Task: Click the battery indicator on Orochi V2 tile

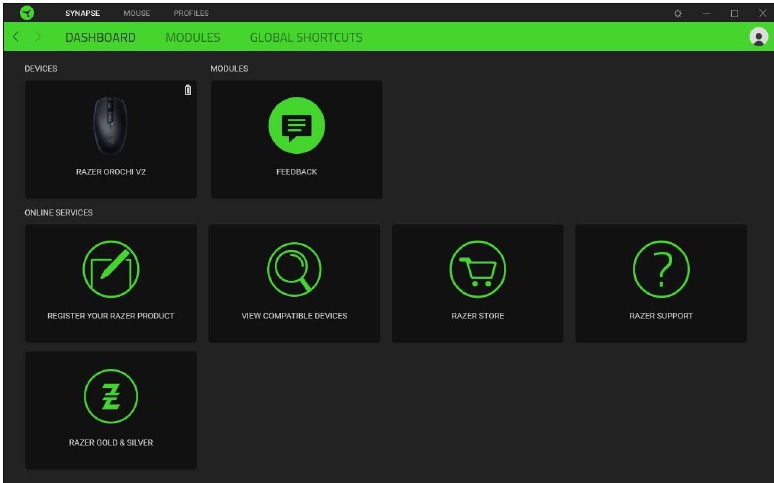Action: click(187, 90)
